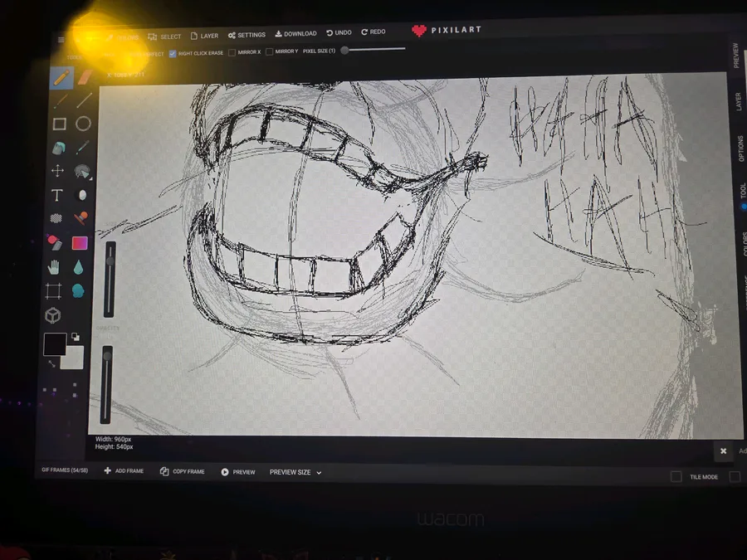Image resolution: width=747 pixels, height=560 pixels.
Task: Open the black primary color swatch
Action: tap(55, 344)
